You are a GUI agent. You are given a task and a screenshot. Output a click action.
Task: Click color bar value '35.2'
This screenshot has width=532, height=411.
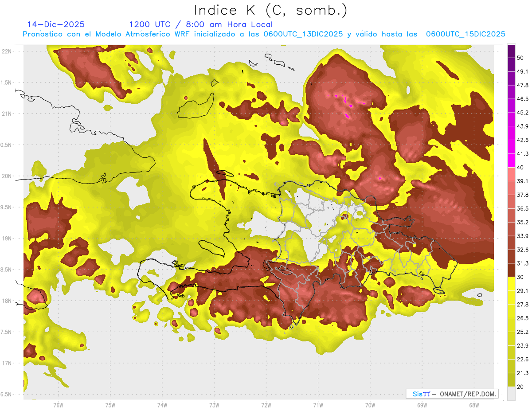pos(523,222)
